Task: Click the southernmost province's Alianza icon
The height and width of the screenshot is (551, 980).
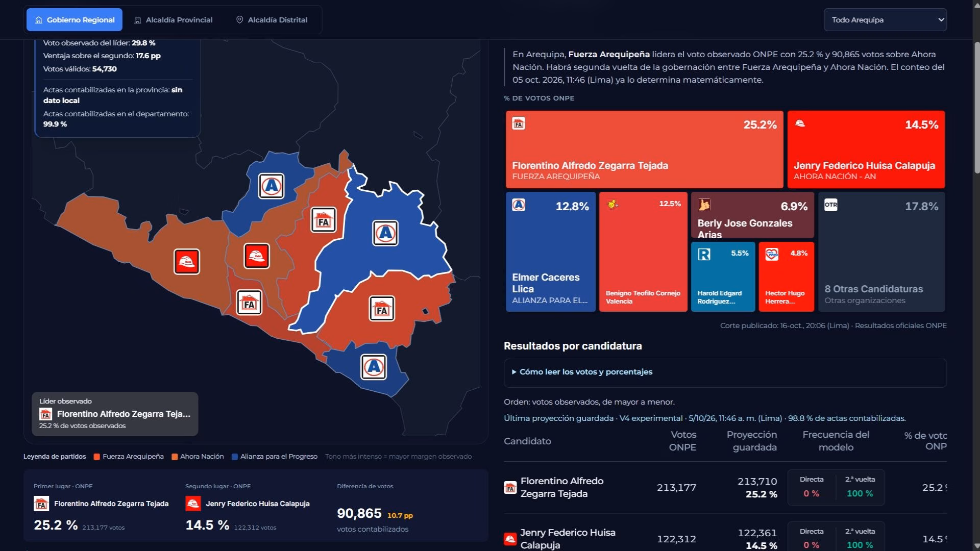Action: tap(374, 367)
